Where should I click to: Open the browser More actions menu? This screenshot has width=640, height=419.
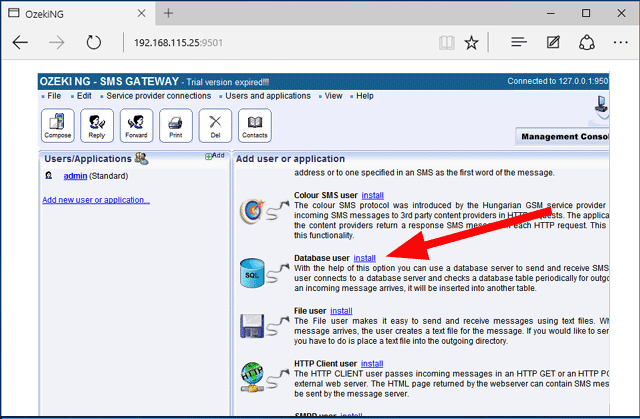pyautogui.click(x=620, y=42)
